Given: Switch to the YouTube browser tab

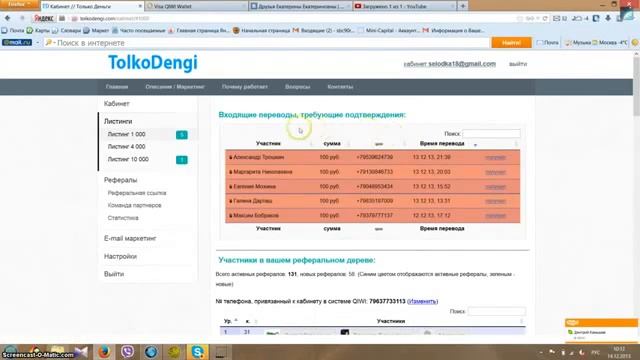Looking at the screenshot, I should click(404, 6).
